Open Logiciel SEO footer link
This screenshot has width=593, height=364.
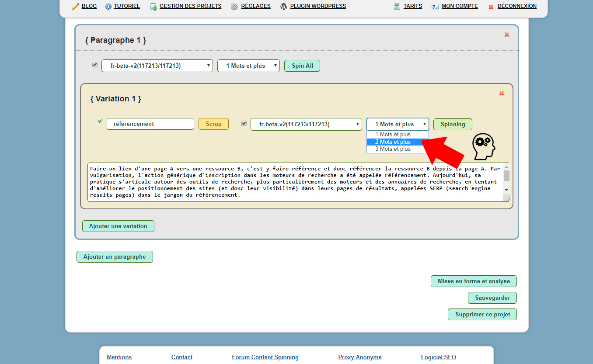(x=439, y=357)
